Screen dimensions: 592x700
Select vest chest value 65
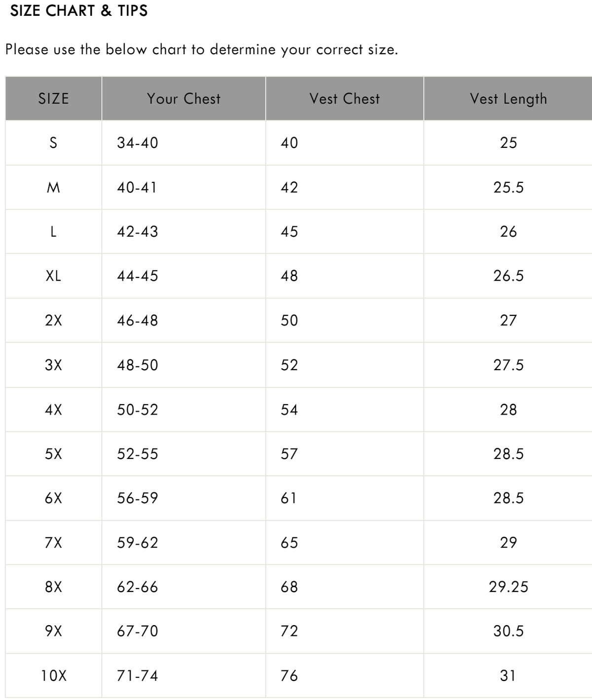click(x=289, y=543)
